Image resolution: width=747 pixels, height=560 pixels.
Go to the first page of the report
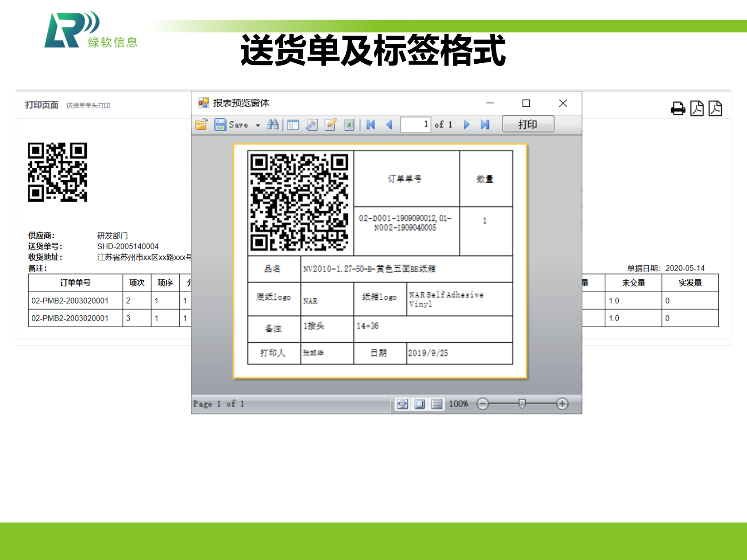tap(371, 125)
